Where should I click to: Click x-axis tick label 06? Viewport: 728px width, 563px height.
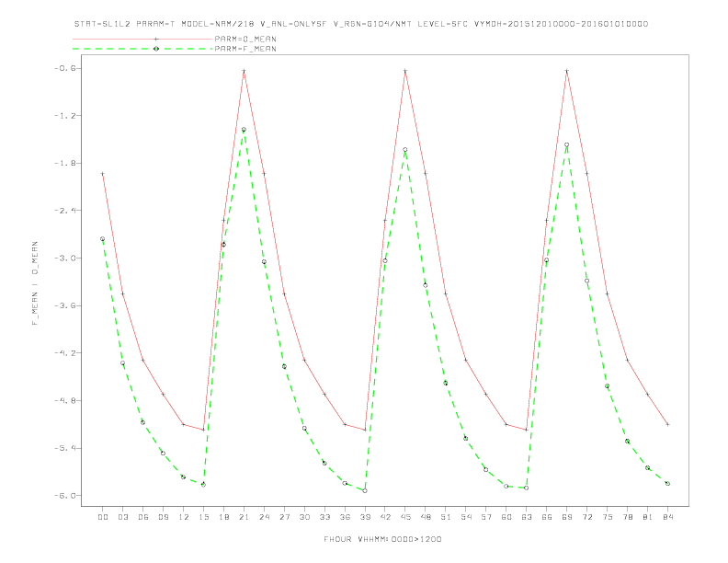143,517
